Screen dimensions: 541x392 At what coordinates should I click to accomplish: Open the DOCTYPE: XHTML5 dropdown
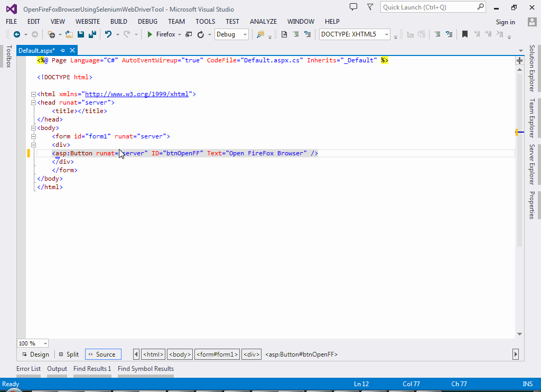pos(355,34)
